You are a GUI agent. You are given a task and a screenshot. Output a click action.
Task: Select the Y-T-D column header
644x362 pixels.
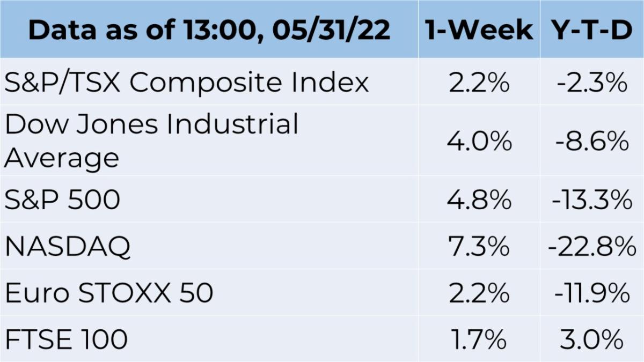click(592, 31)
